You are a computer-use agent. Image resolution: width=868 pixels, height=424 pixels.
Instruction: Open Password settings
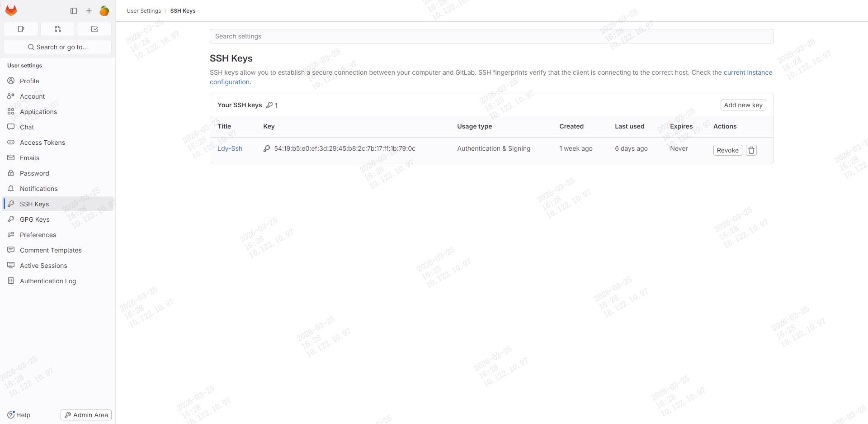pos(58,173)
